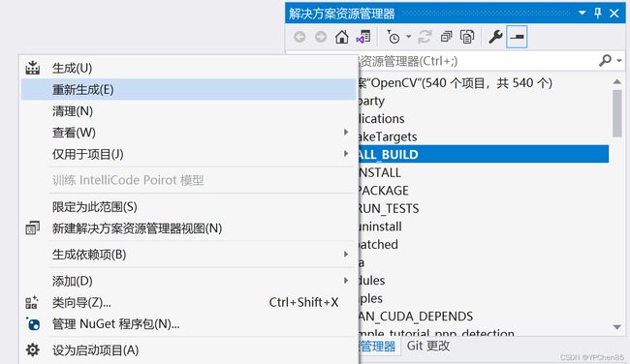Switch between solutions and folder views icon
Image resolution: width=630 pixels, height=364 pixels.
click(363, 37)
